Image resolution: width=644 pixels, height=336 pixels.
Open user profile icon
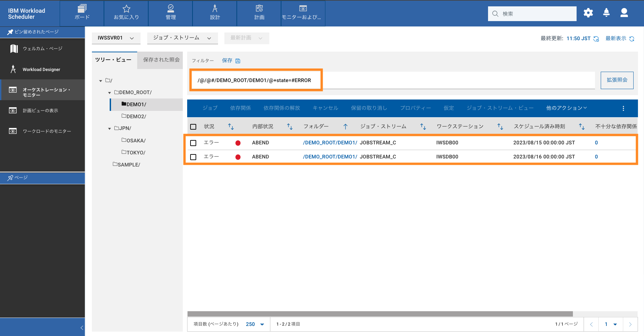624,13
